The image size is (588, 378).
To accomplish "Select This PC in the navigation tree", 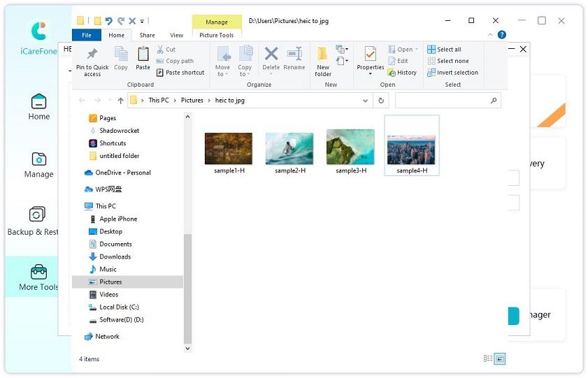I will click(x=100, y=206).
